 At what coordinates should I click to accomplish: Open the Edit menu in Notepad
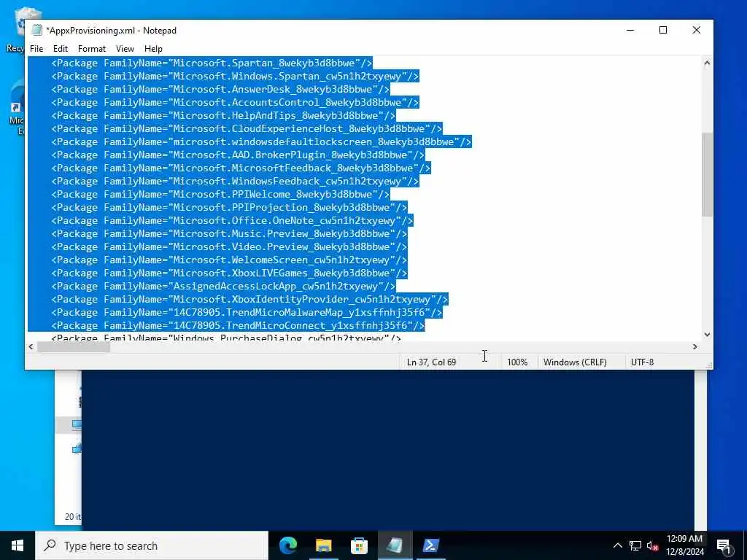(x=61, y=49)
